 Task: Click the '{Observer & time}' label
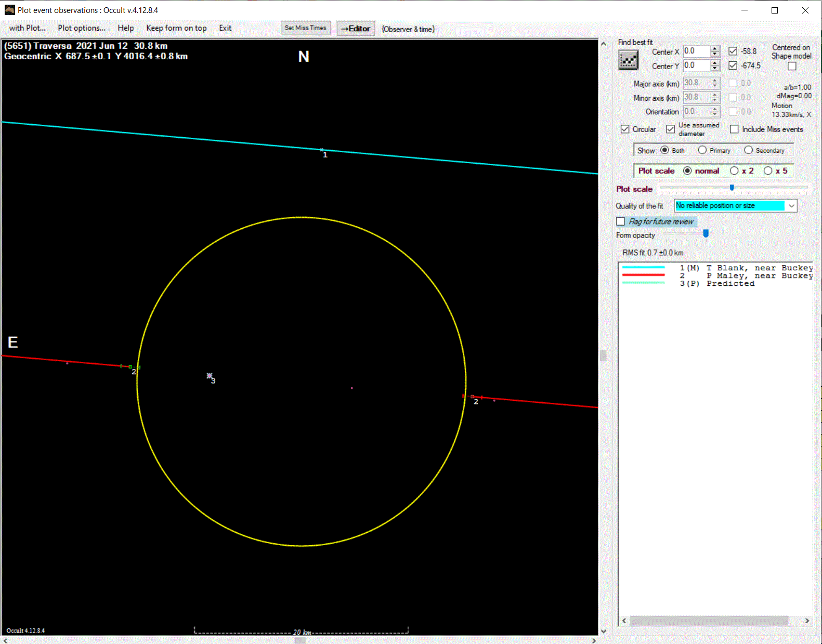pos(408,29)
